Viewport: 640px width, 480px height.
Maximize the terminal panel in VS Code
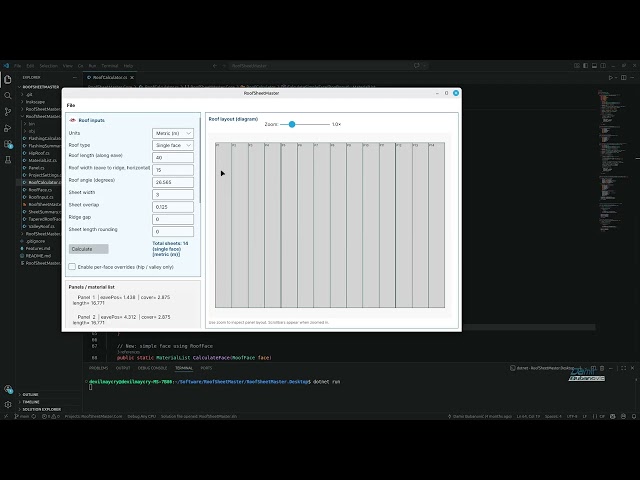click(624, 368)
